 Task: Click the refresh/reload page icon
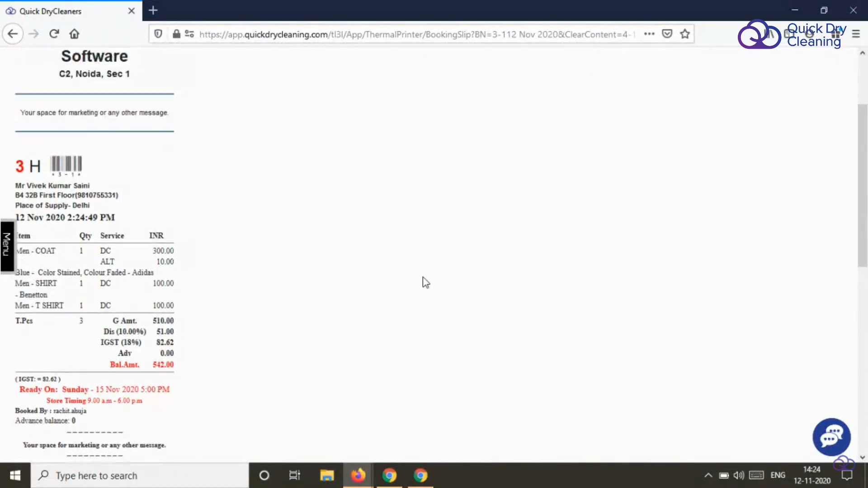[x=54, y=34]
